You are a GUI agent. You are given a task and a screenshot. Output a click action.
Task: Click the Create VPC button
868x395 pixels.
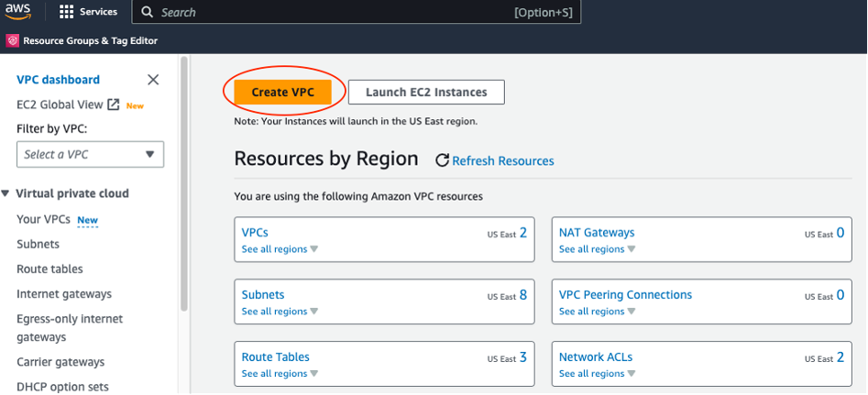pos(283,93)
